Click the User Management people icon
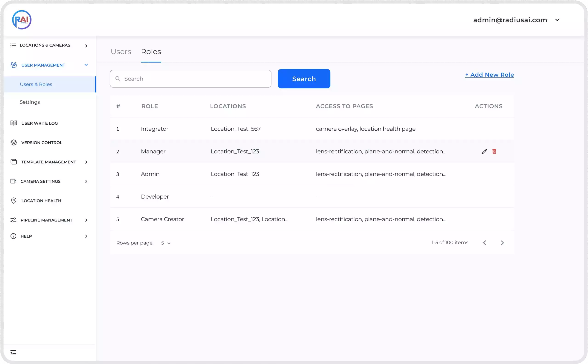Screen dimensions: 588x364 (14, 65)
